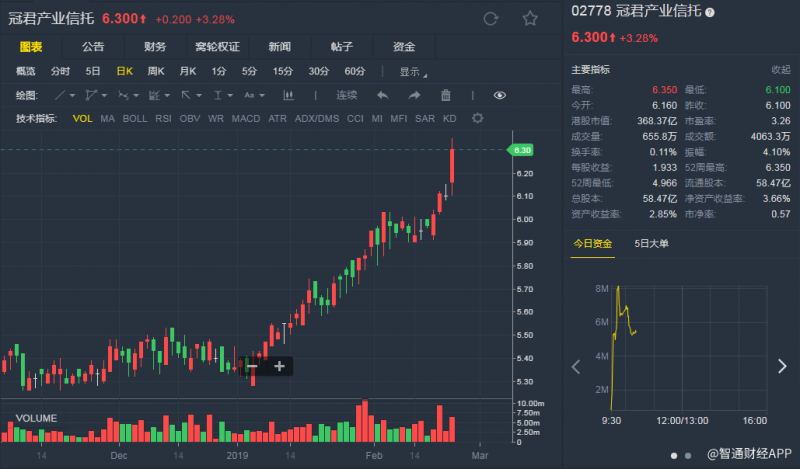Undo last drawing action
The height and width of the screenshot is (469, 800).
click(383, 95)
